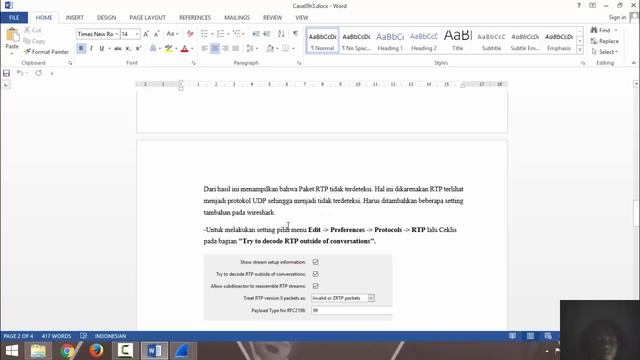Click the 417 WORDS count
Viewport: 640px width, 360px height.
[x=56, y=336]
